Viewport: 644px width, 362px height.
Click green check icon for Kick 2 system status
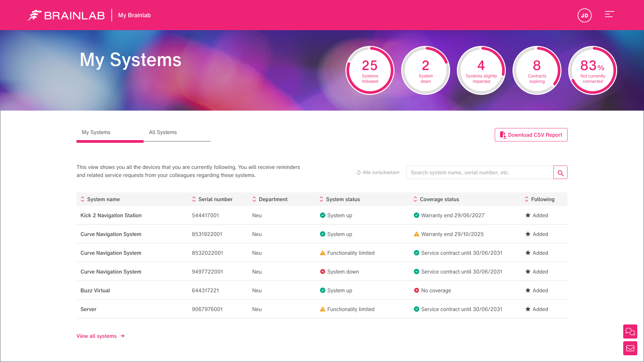322,215
